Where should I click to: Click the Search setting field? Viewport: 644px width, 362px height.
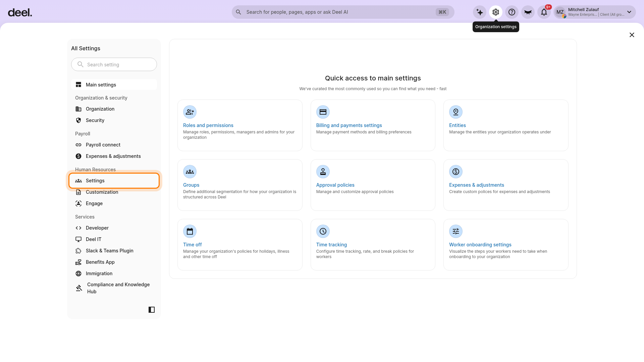tap(114, 64)
